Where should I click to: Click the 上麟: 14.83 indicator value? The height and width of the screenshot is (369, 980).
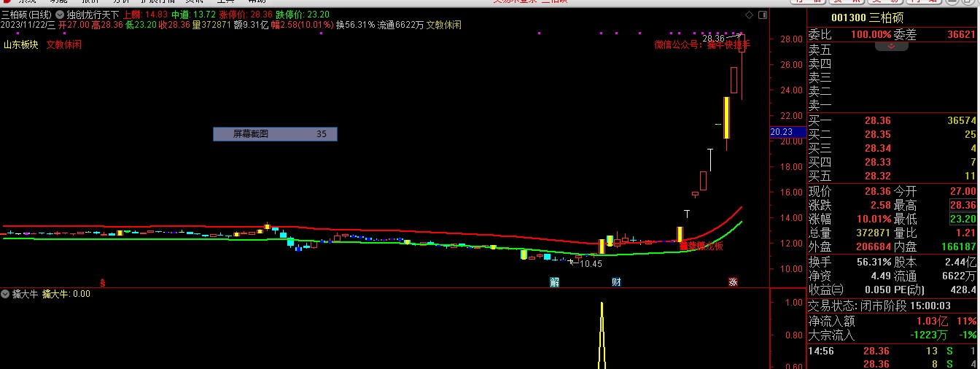point(145,15)
